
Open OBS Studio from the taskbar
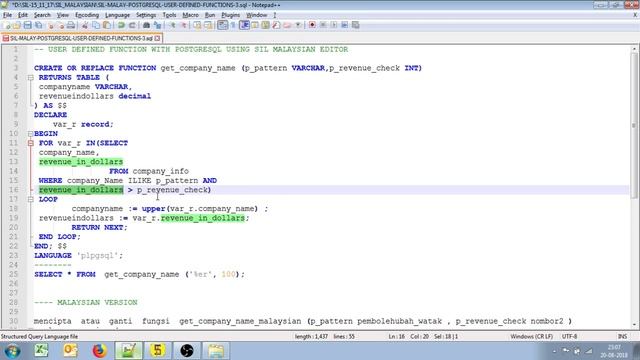click(x=187, y=351)
